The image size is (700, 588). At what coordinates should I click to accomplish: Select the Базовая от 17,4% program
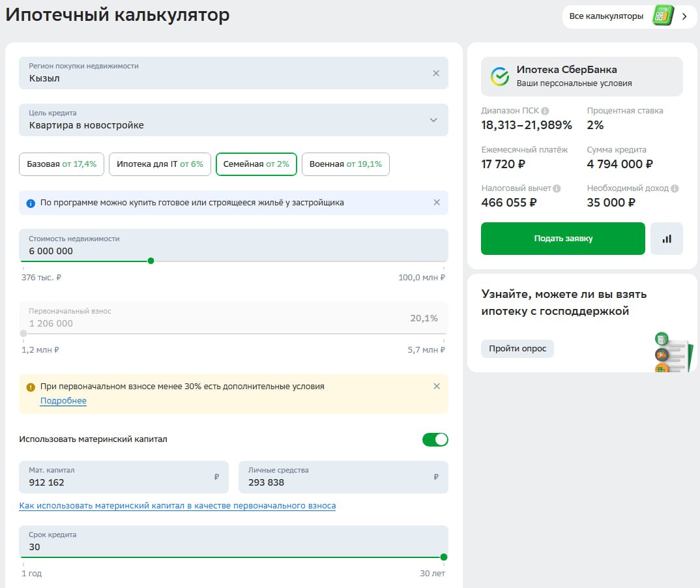point(61,164)
